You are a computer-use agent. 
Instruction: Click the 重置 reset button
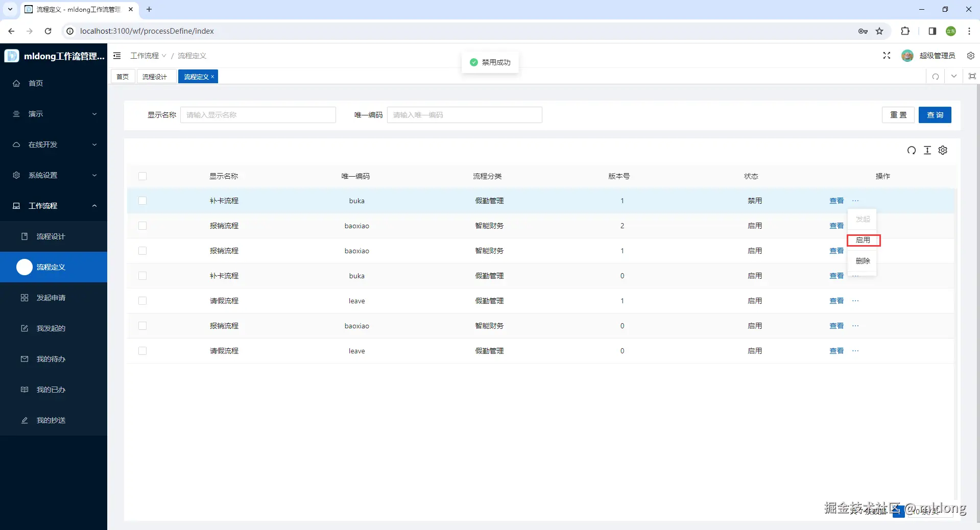(898, 115)
